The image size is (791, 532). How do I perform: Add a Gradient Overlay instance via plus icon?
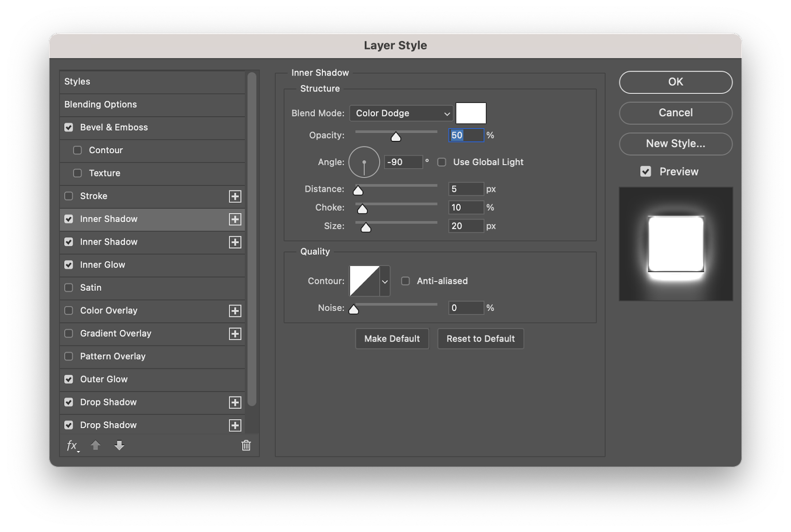coord(235,334)
